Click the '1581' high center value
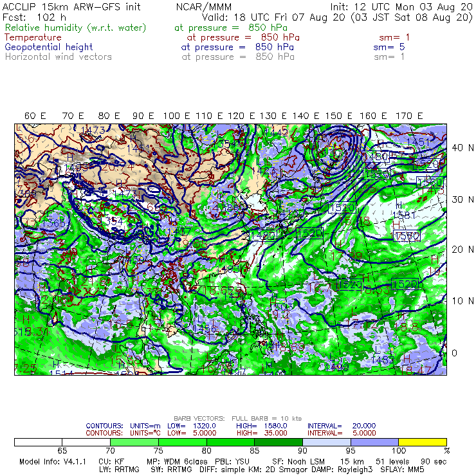 404,215
